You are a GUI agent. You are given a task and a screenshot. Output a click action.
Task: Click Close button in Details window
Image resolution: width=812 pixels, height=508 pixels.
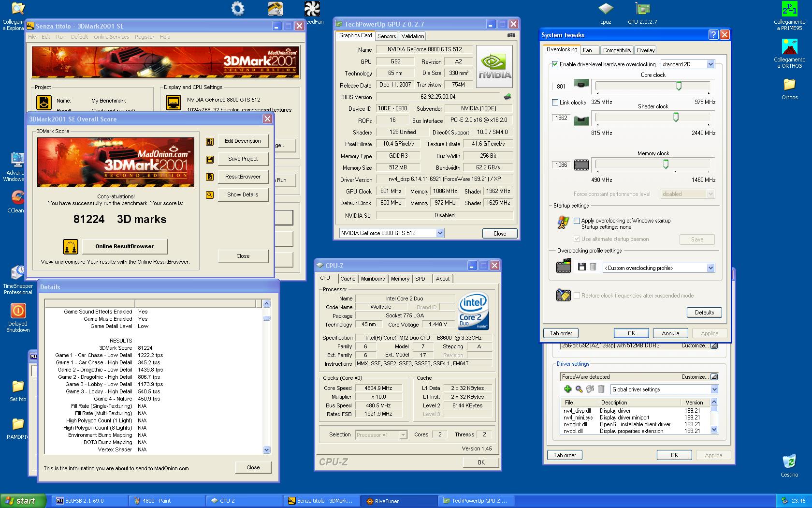click(253, 467)
